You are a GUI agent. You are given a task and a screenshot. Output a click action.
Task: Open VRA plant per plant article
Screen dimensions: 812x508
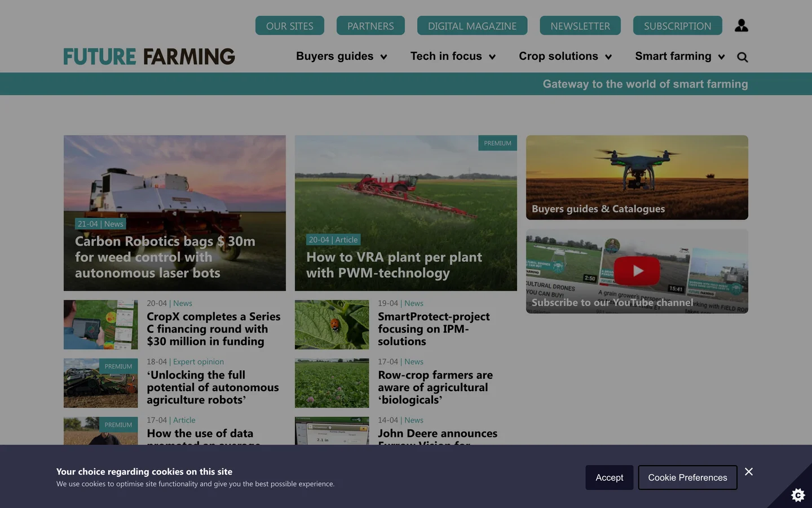coord(394,265)
